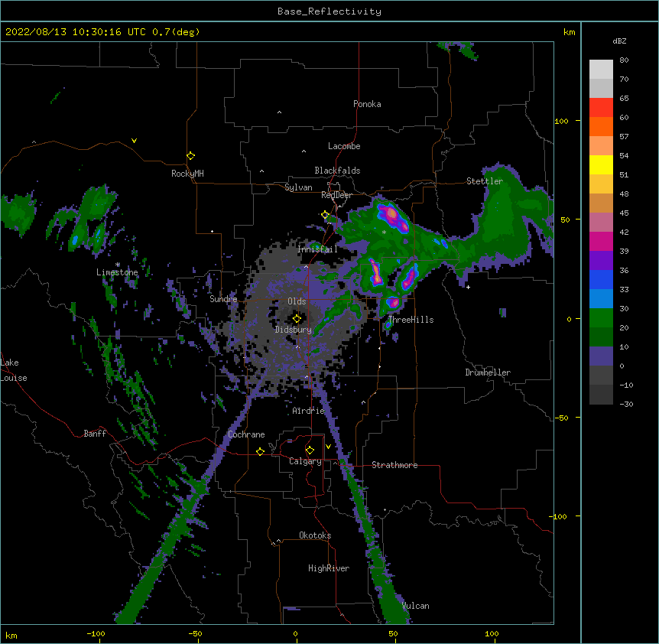Select the HighRiver label

pyautogui.click(x=329, y=568)
